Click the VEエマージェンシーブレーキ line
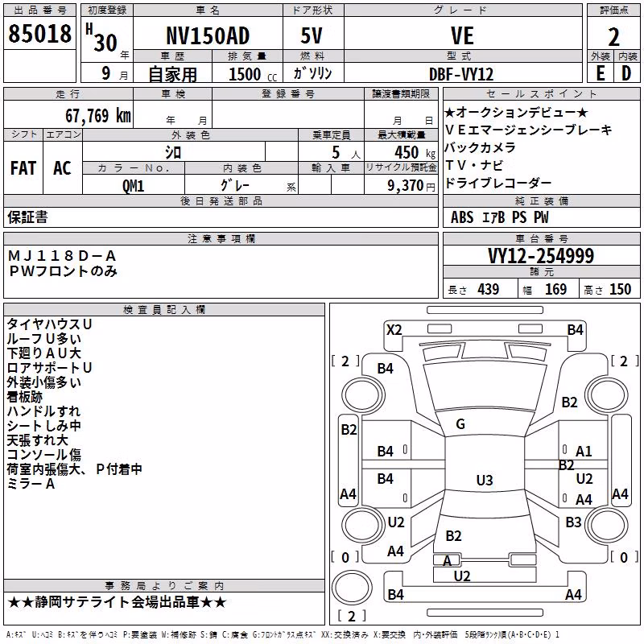This screenshot has width=644, height=644. (528, 130)
